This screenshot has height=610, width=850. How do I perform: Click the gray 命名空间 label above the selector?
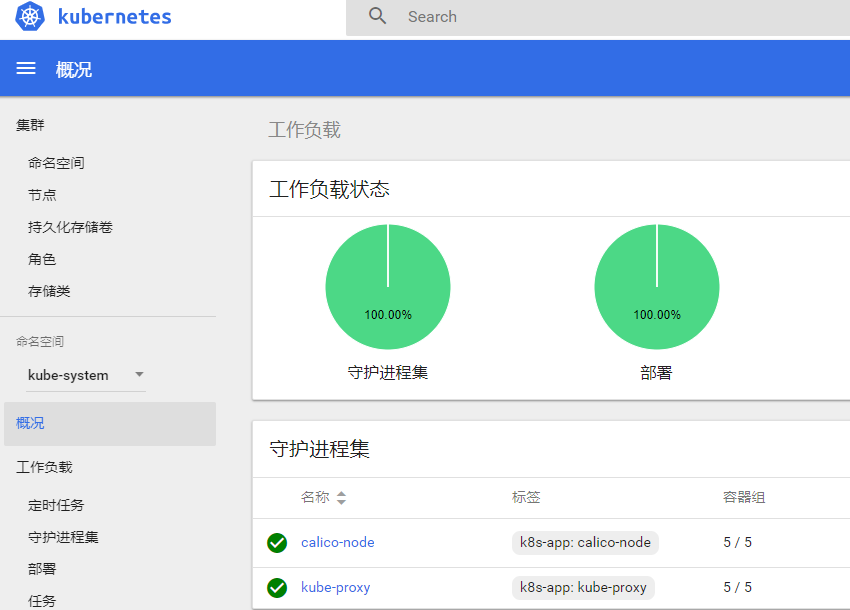pos(40,342)
